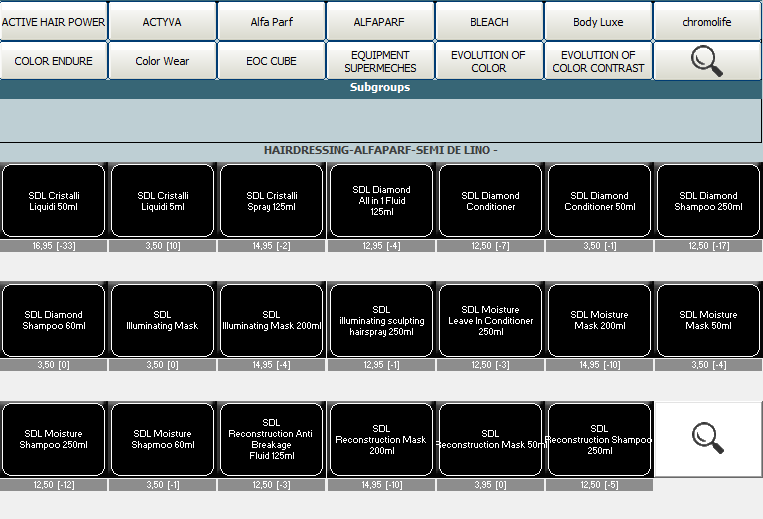Add SDL Moisture Mask 200ml
This screenshot has width=763, height=519.
[599, 320]
